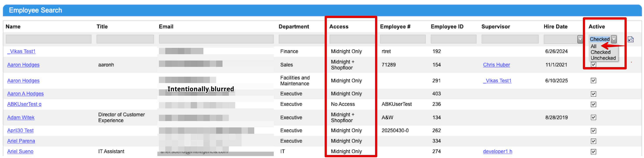Choose the All option in the Active list

[x=594, y=46]
